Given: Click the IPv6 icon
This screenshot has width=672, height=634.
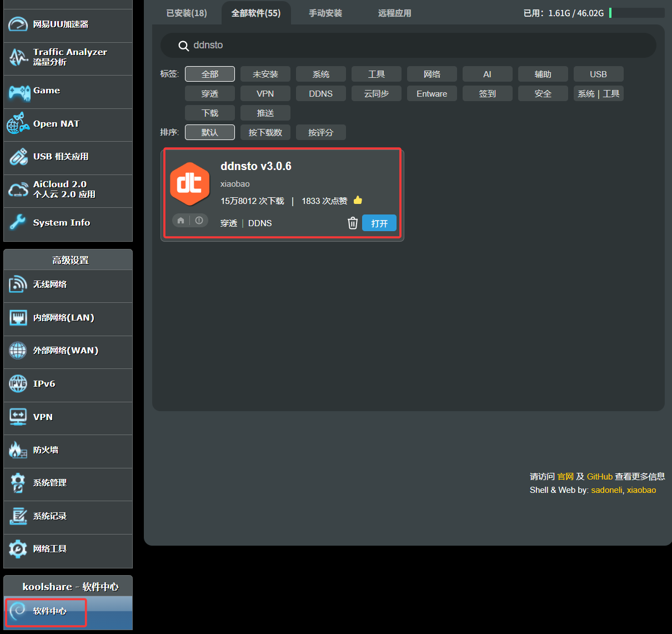Looking at the screenshot, I should click(18, 383).
